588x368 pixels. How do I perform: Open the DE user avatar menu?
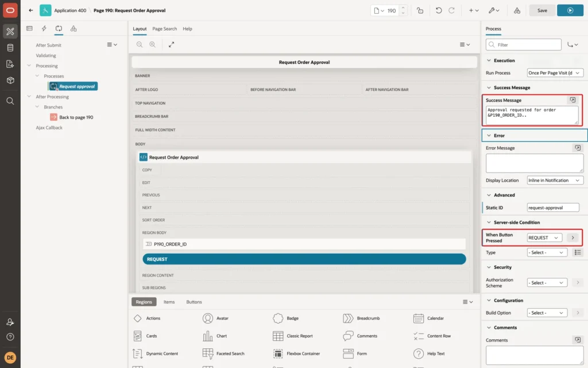10,358
